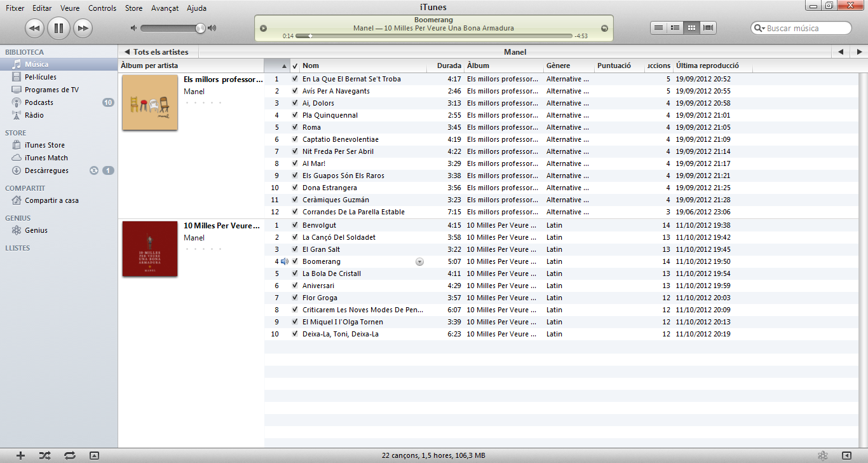
Task: Click the previous track rewind button
Action: click(x=34, y=28)
